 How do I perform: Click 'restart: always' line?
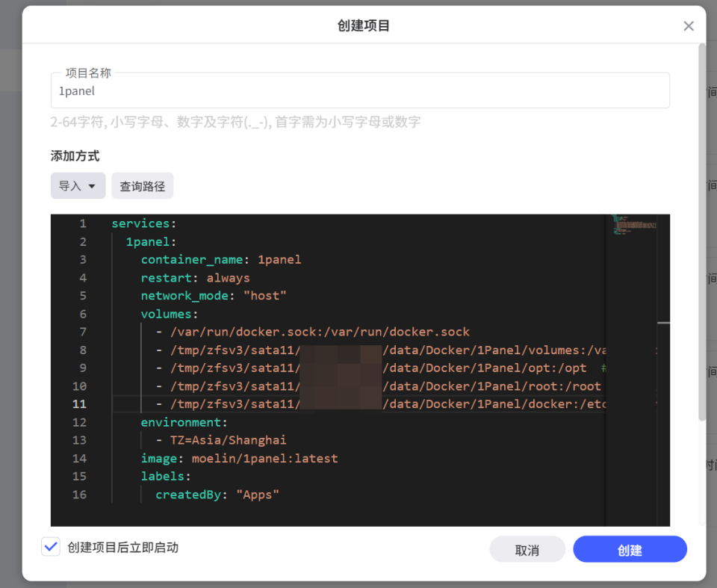[195, 278]
